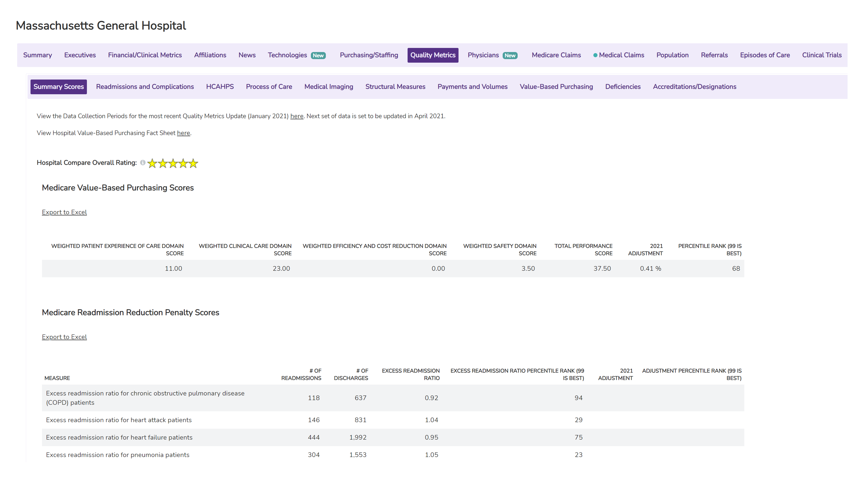Viewport: 868px width, 481px height.
Task: Click the New badge next to Physicians
Action: (510, 56)
